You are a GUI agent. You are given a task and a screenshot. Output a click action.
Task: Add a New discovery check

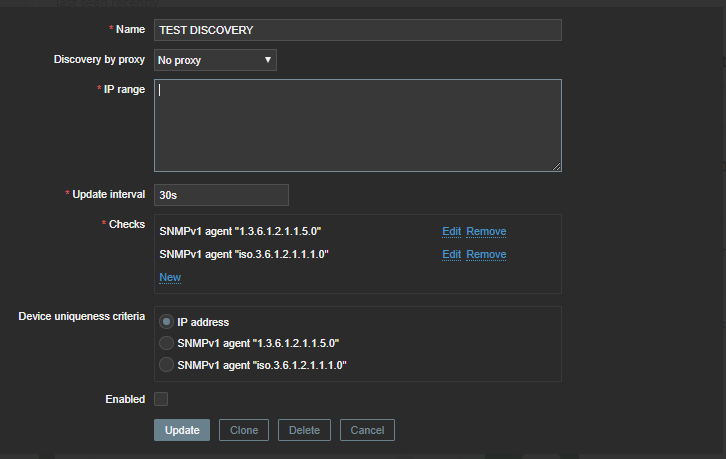(170, 277)
